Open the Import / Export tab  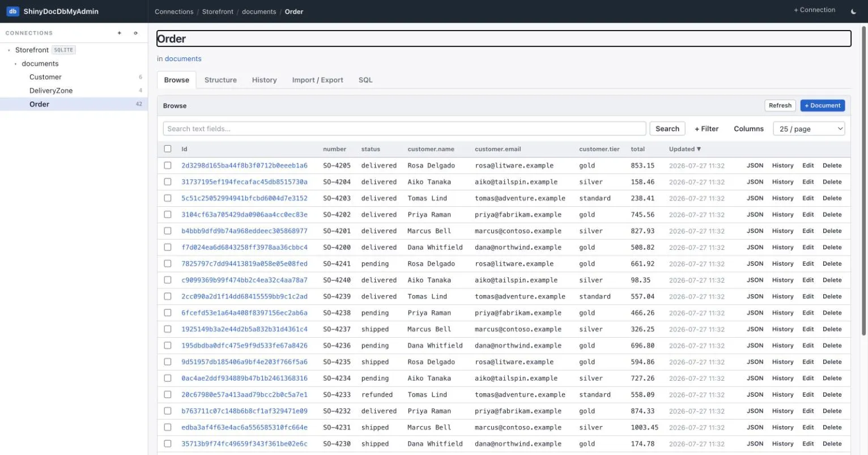coord(317,80)
